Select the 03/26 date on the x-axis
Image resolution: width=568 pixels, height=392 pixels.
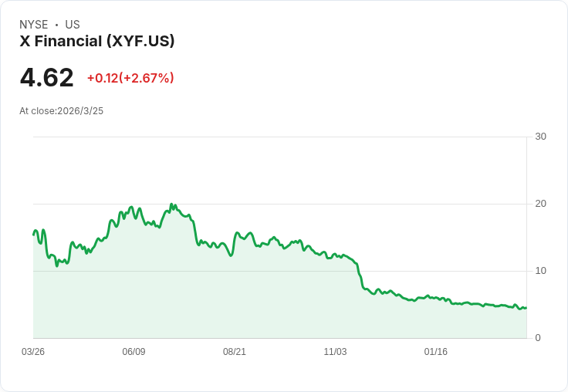coord(33,352)
